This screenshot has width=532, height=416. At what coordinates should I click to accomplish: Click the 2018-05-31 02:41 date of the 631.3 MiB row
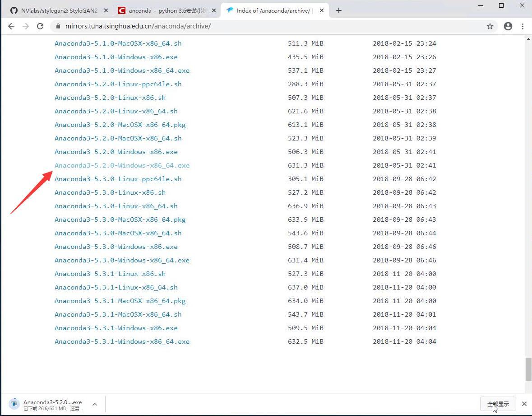pos(404,165)
